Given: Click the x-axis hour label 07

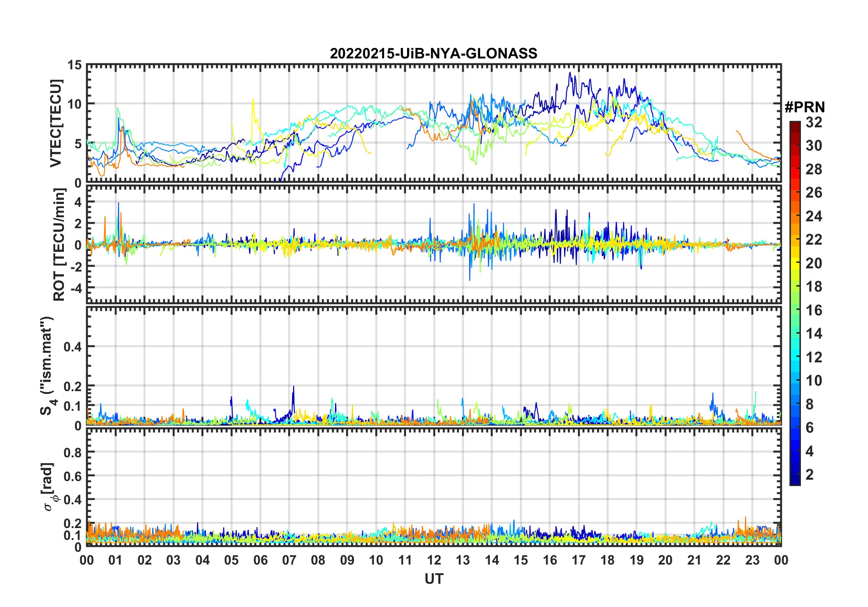Looking at the screenshot, I should pyautogui.click(x=289, y=560).
